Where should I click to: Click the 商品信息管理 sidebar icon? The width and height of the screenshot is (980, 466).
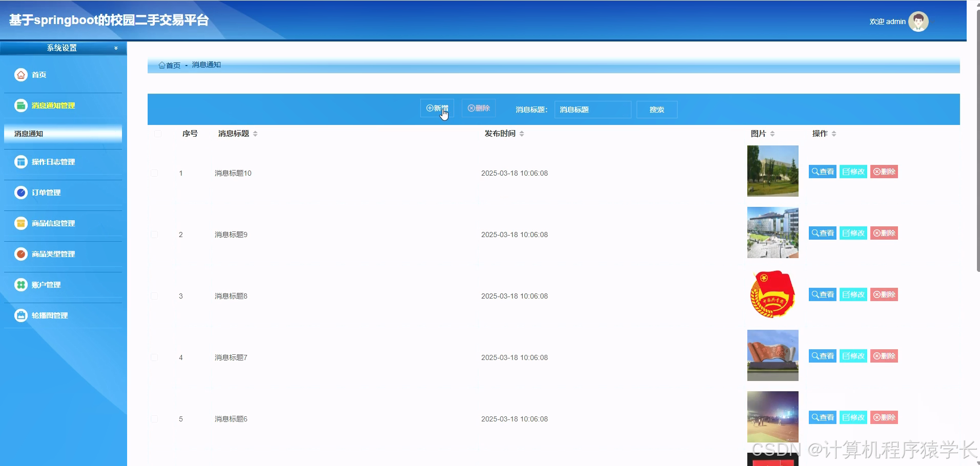tap(21, 223)
